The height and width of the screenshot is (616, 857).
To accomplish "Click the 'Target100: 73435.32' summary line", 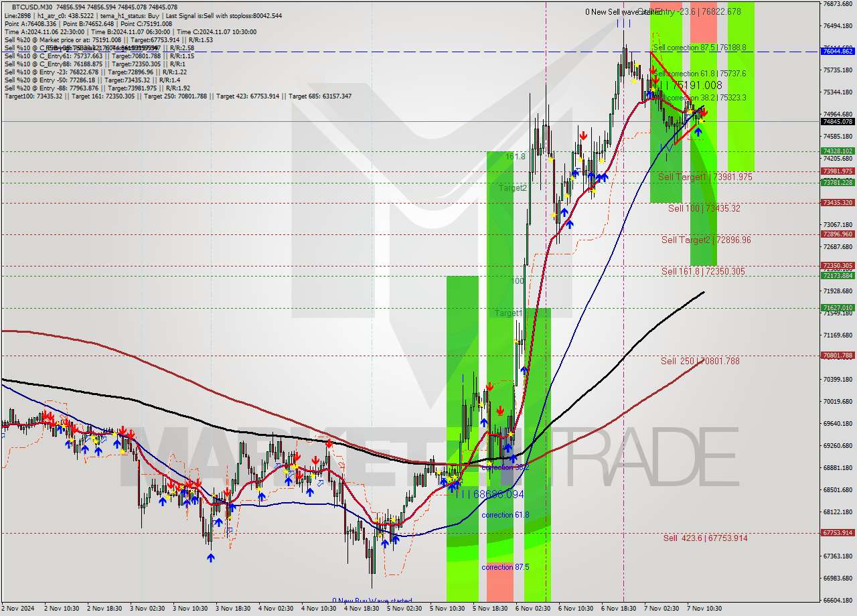I will click(x=177, y=96).
